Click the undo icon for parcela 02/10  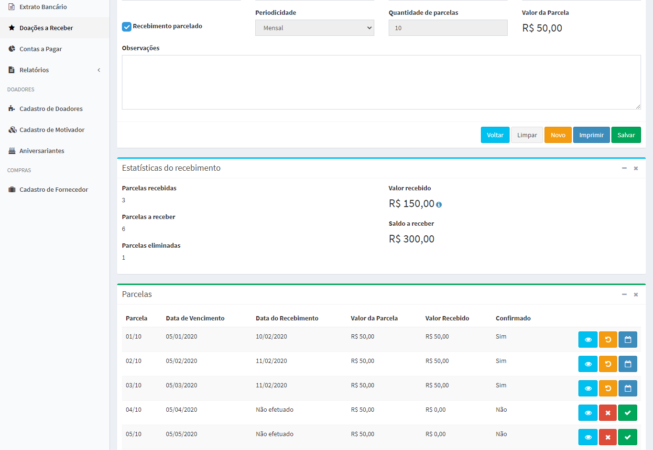pyautogui.click(x=608, y=363)
